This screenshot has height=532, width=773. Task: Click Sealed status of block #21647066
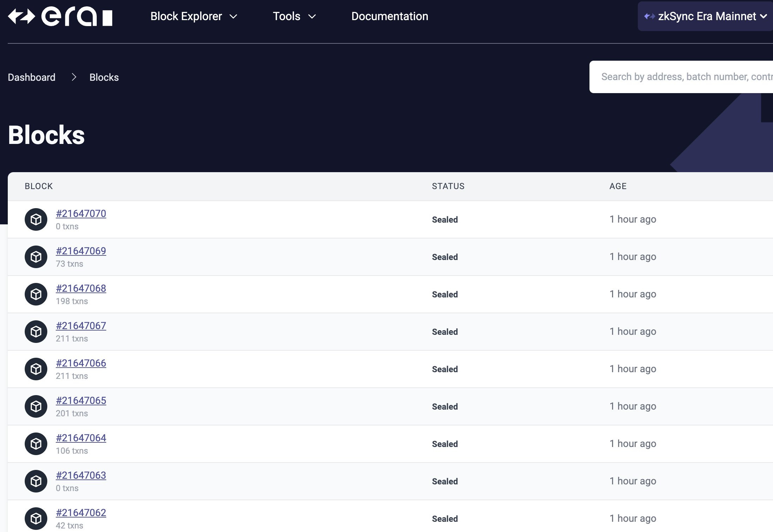[x=445, y=369]
